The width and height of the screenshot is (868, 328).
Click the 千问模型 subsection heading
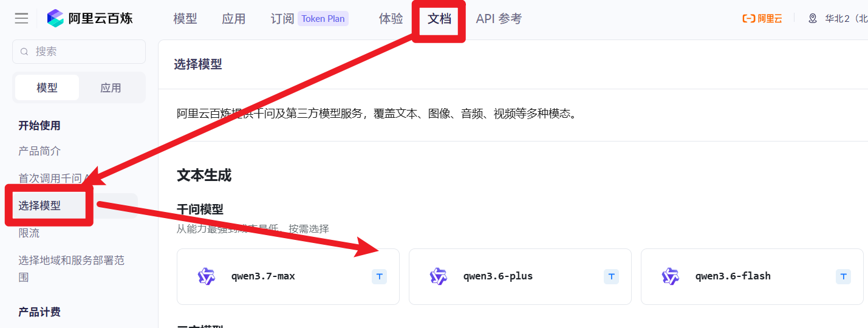tap(200, 210)
